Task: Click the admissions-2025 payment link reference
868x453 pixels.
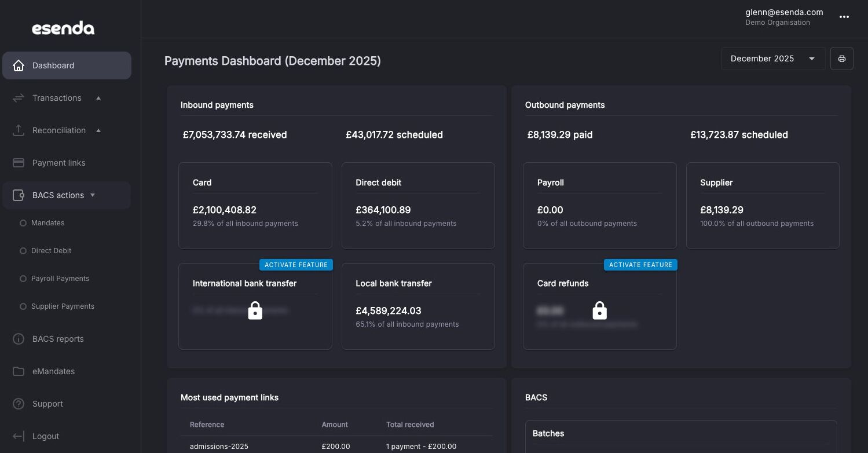Action: (x=219, y=447)
